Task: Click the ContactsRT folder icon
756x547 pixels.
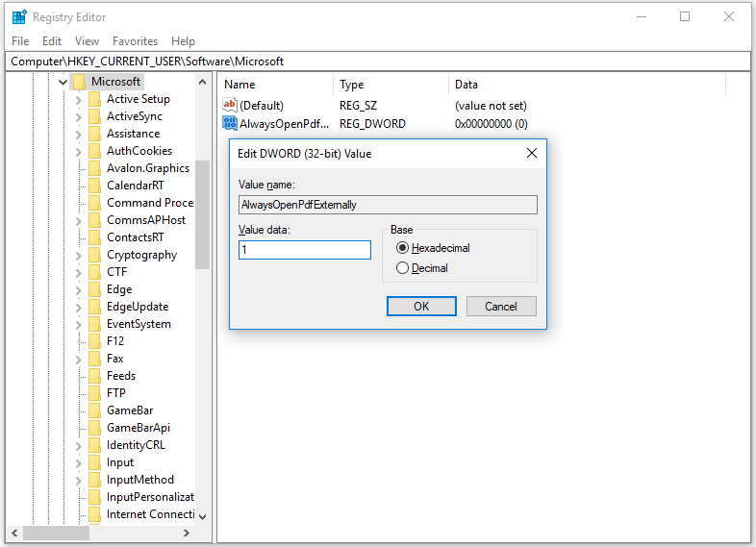Action: 94,237
